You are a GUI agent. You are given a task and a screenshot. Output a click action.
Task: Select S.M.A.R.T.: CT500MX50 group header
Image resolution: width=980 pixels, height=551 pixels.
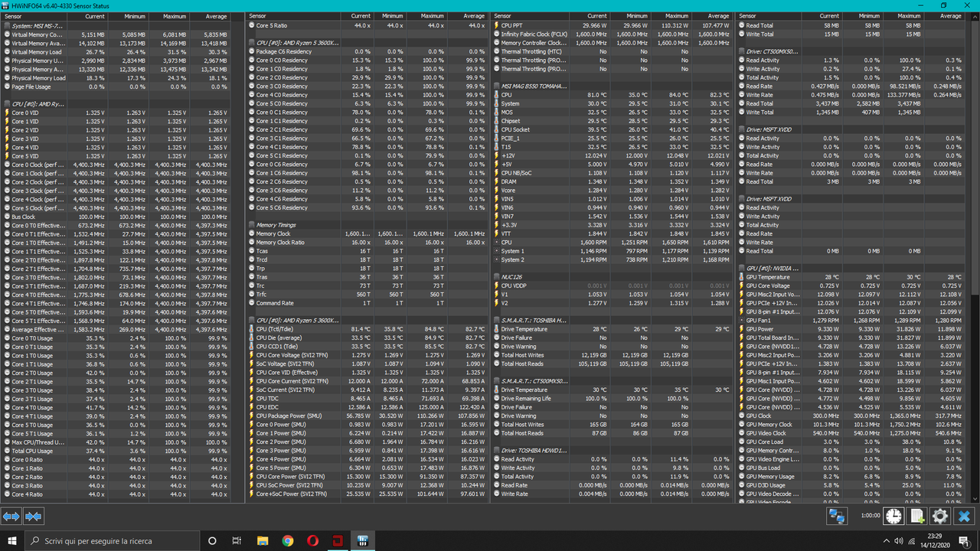click(x=612, y=381)
